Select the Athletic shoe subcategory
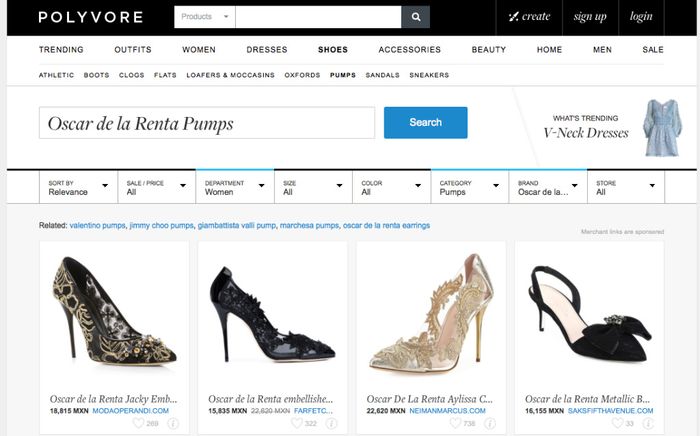The width and height of the screenshot is (700, 436). 56,75
